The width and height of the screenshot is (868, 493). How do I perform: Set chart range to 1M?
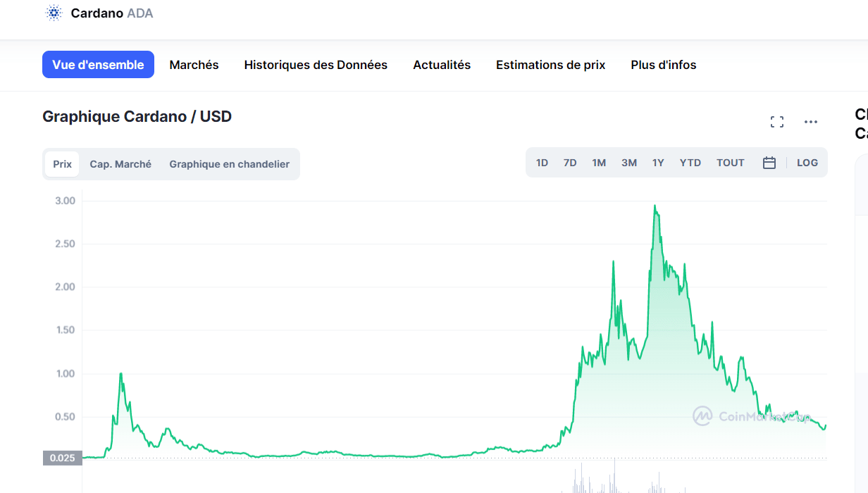(x=599, y=163)
